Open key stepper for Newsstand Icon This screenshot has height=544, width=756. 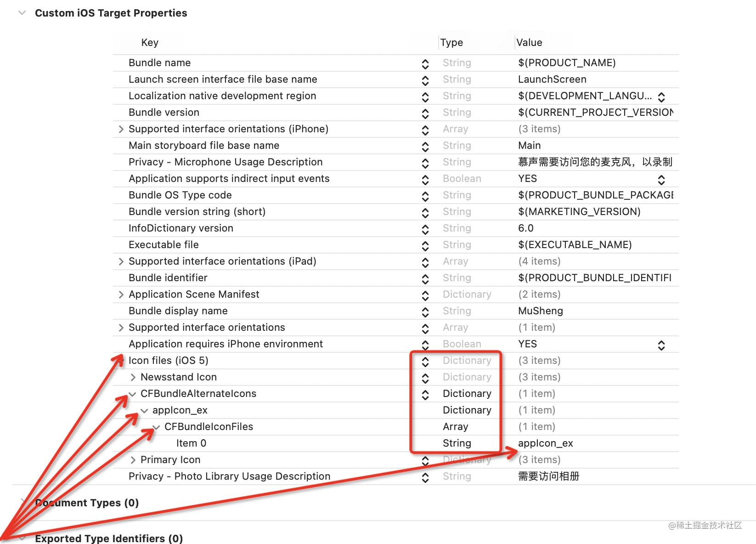pyautogui.click(x=425, y=378)
